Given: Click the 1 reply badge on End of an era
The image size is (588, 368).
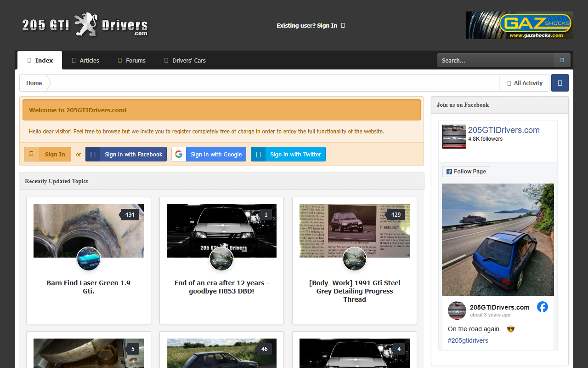Looking at the screenshot, I should pyautogui.click(x=266, y=214).
